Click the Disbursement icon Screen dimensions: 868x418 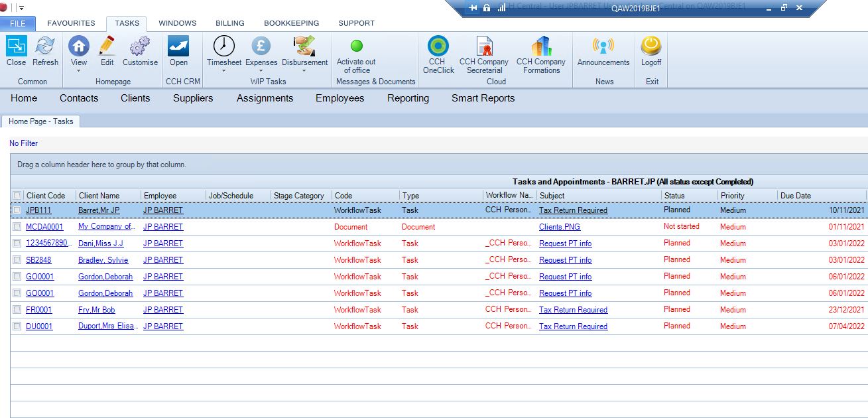(304, 46)
